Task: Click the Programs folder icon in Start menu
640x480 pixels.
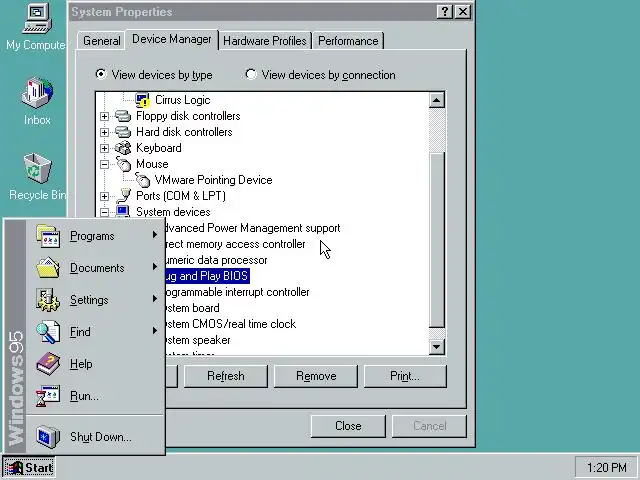Action: tap(48, 236)
